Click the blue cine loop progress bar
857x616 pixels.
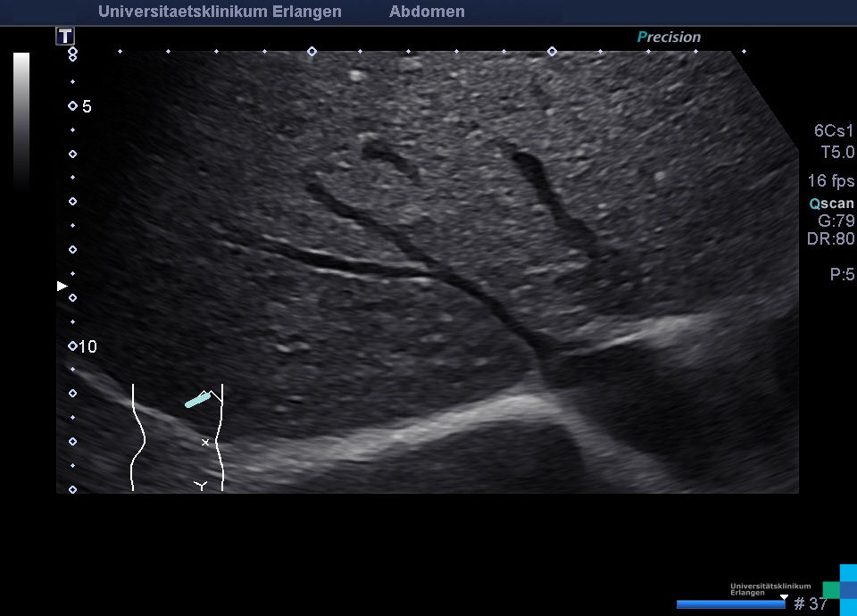point(730,604)
